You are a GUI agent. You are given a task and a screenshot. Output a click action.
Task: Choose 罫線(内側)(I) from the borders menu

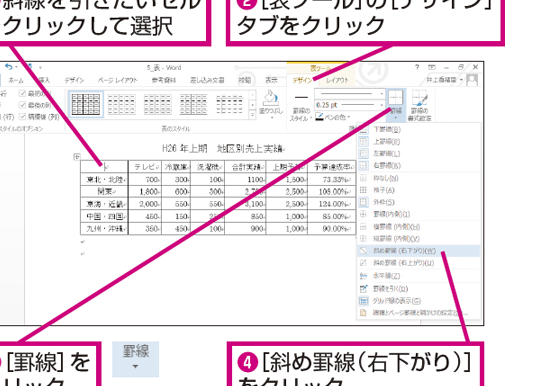419,214
